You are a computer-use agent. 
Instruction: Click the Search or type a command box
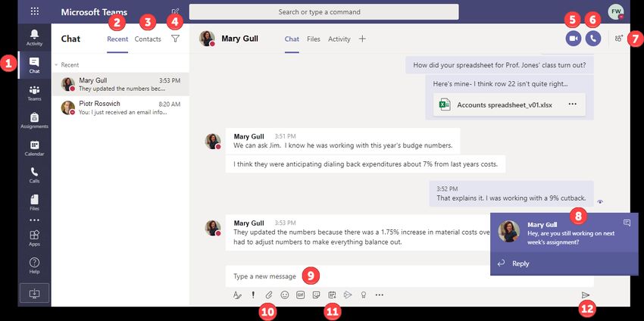point(324,12)
